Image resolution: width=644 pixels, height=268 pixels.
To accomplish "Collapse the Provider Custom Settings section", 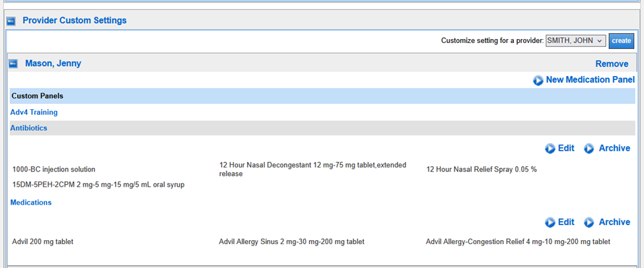I will [x=11, y=21].
